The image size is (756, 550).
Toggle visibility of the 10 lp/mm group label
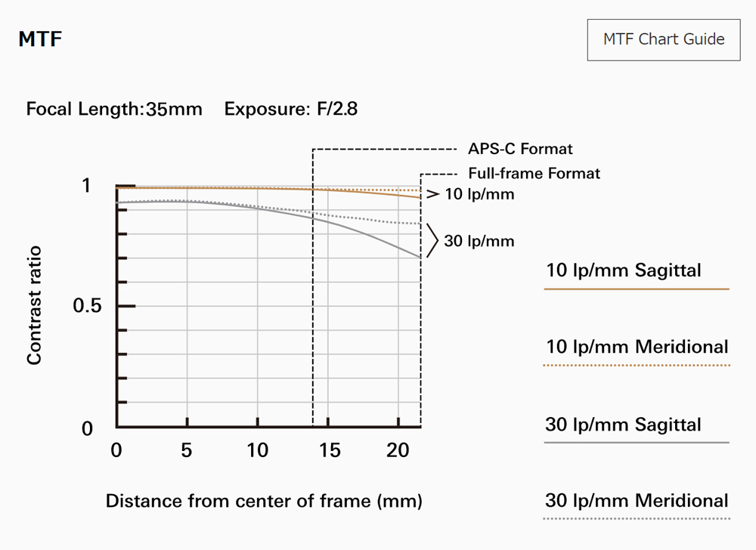pyautogui.click(x=479, y=193)
